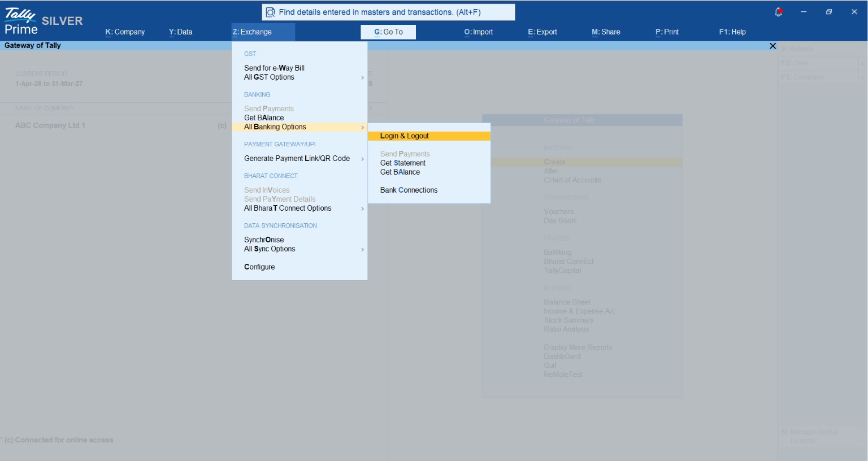
Task: Click current period 1-Apr-26 to 31-Mar-27
Action: (x=49, y=84)
